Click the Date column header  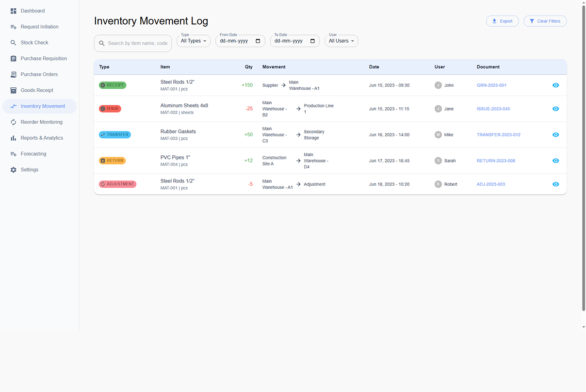coord(374,67)
